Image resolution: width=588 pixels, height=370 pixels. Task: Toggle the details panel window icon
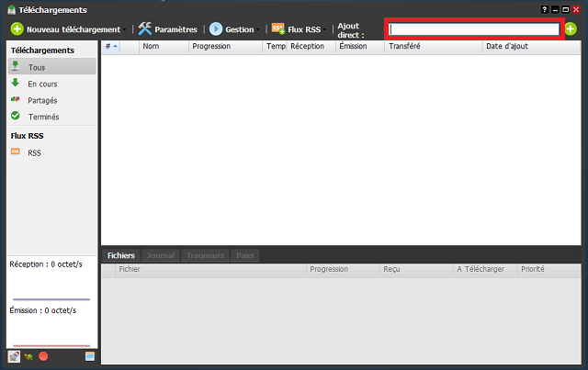point(90,356)
